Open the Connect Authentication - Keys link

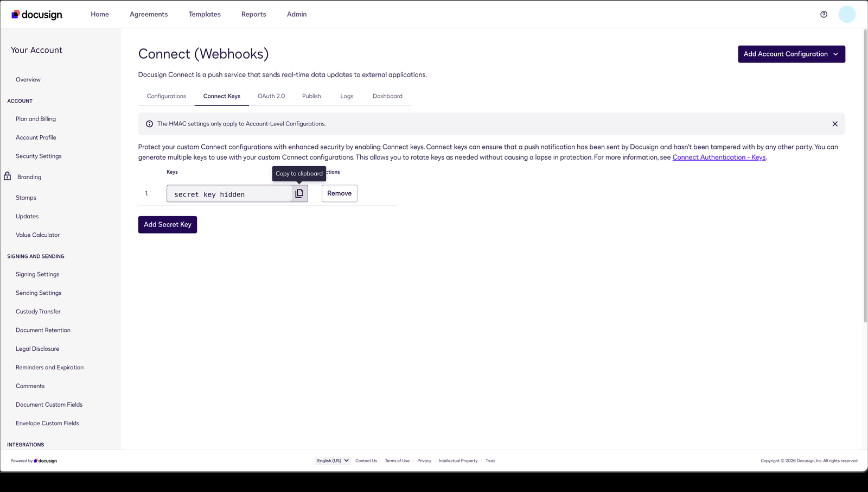pyautogui.click(x=719, y=157)
